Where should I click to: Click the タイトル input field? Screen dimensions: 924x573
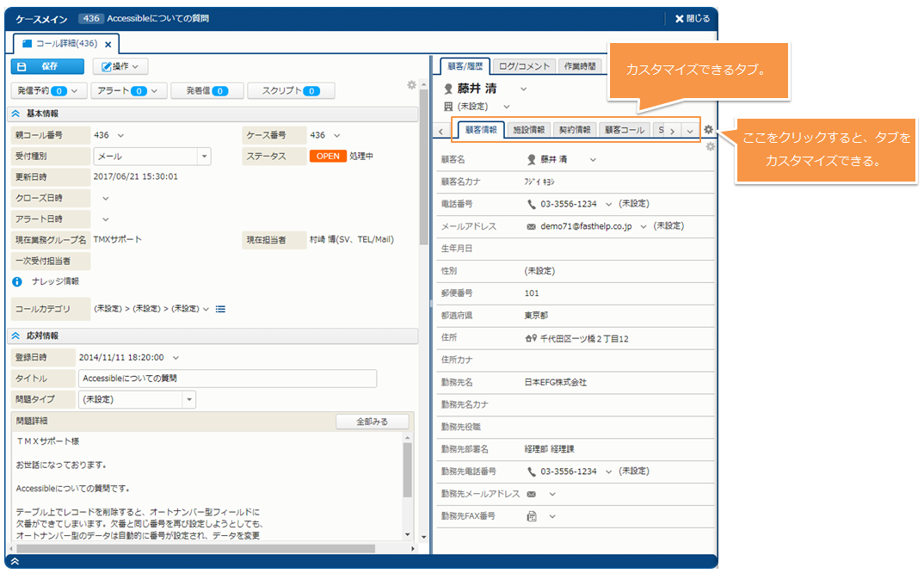click(227, 379)
